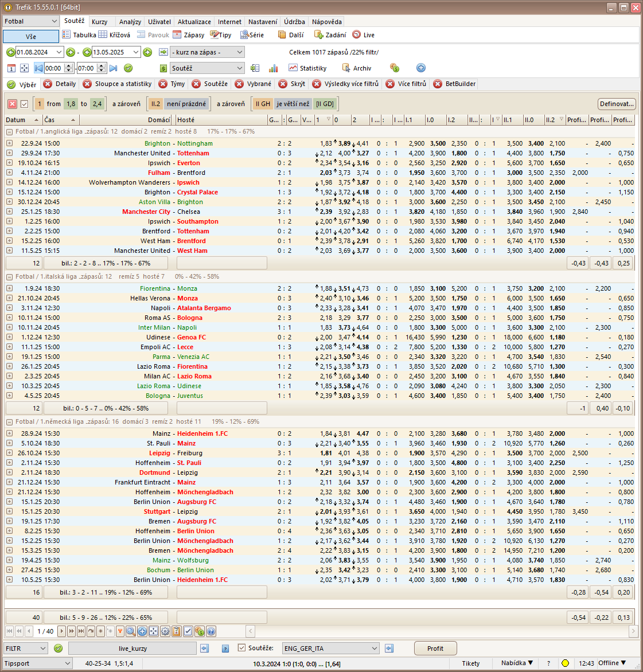Click the yellow status indicator circle
The height and width of the screenshot is (672, 643).
click(565, 663)
